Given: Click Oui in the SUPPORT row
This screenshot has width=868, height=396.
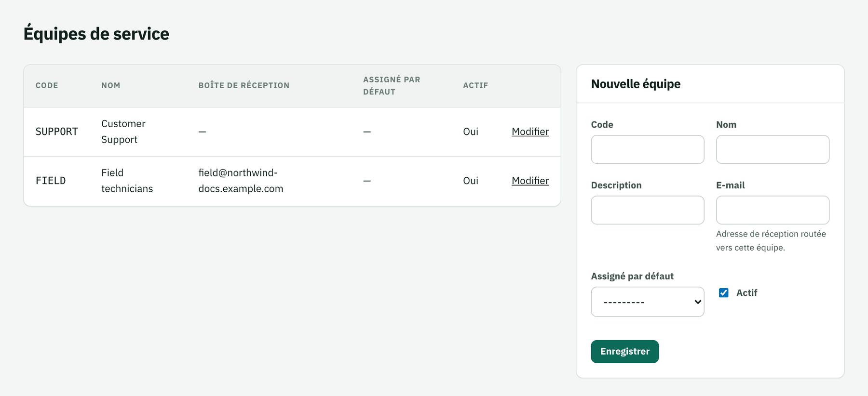Looking at the screenshot, I should pos(471,132).
